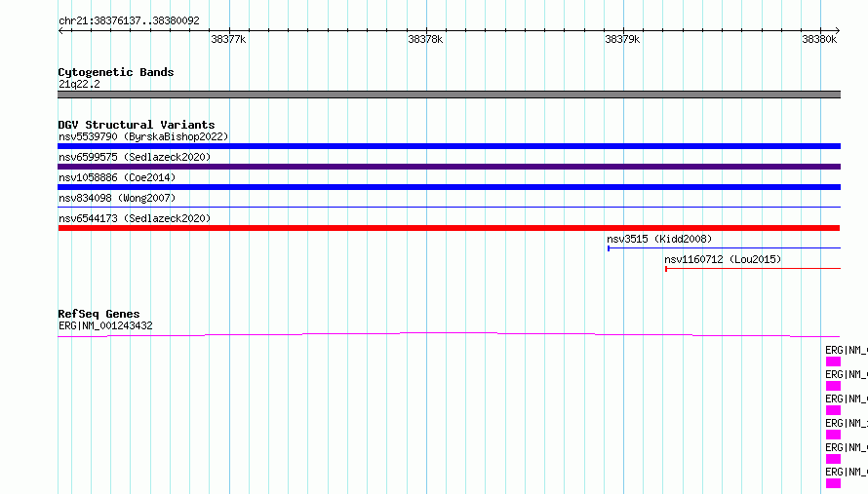This screenshot has width=868, height=494.
Task: Select the 38380k ruler position label
Action: click(819, 39)
